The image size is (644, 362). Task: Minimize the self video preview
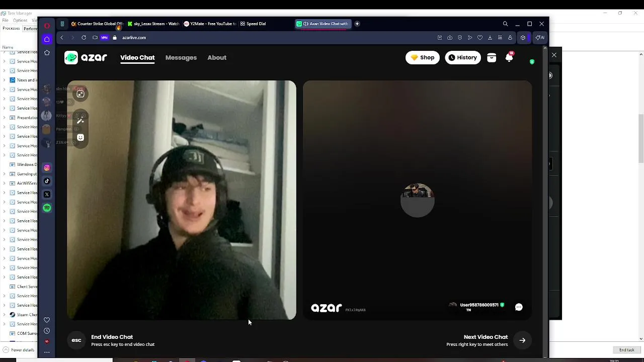point(80,94)
